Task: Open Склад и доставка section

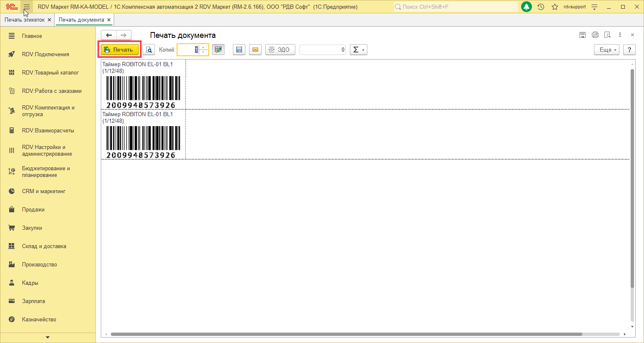Action: 48,246
